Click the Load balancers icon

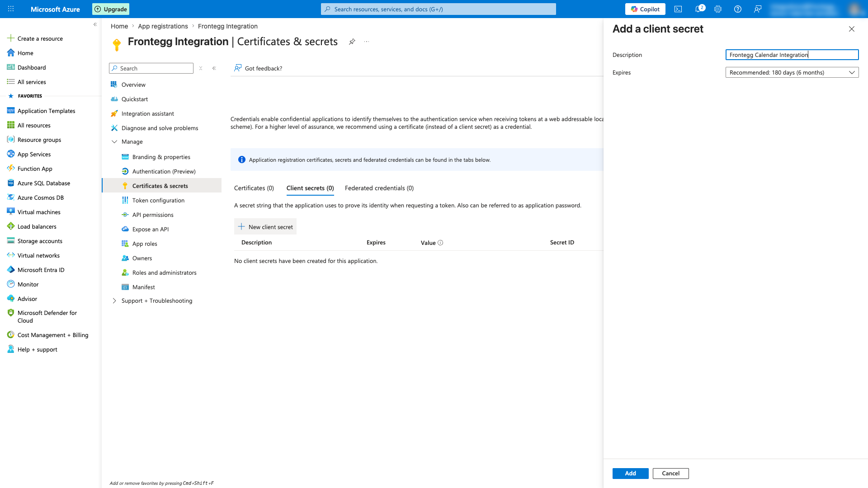[x=11, y=226]
